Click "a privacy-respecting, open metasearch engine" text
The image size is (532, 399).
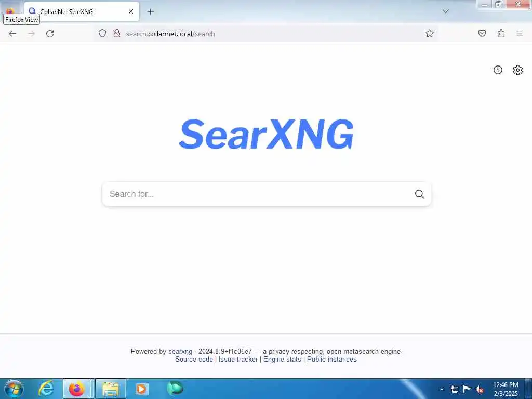pyautogui.click(x=331, y=352)
